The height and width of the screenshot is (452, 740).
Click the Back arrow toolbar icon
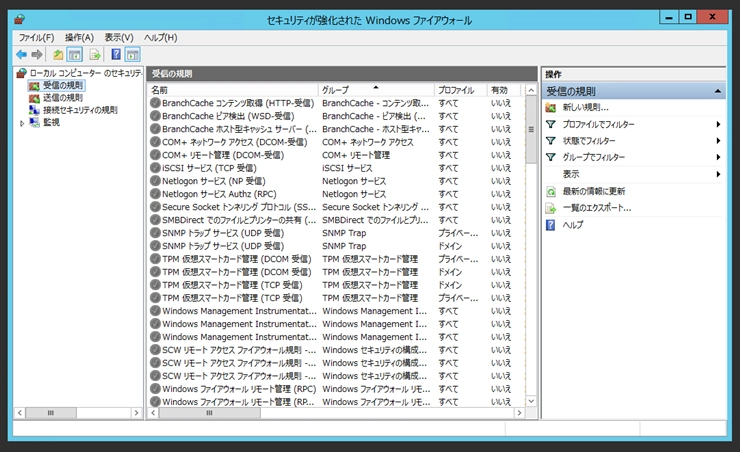(21, 55)
